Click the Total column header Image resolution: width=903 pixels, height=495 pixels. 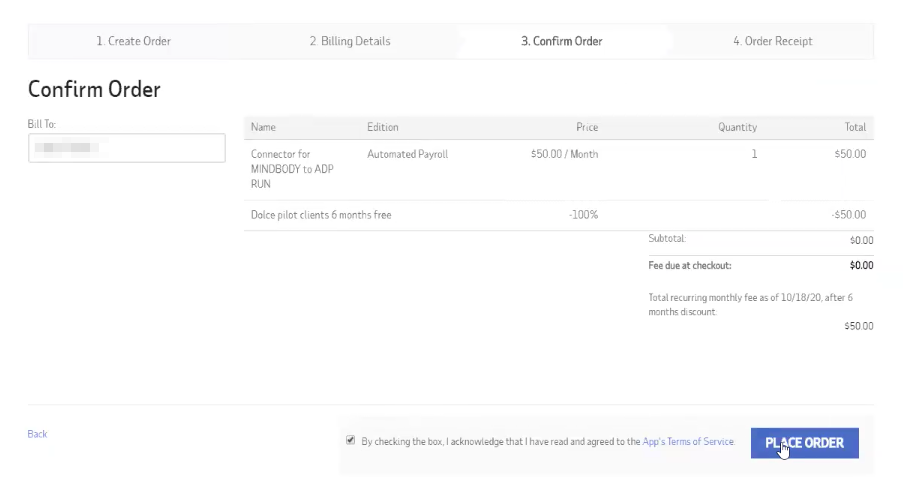855,127
